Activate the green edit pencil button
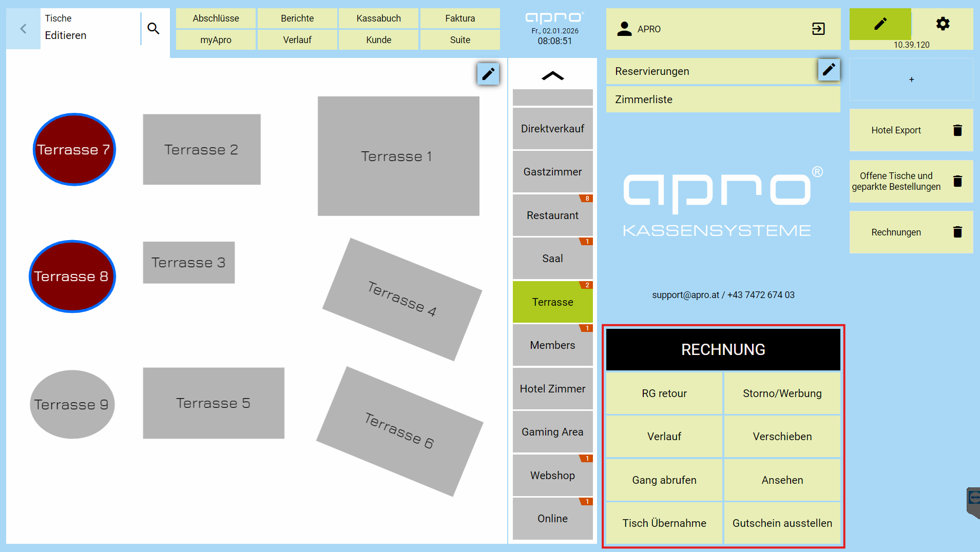 click(x=880, y=24)
